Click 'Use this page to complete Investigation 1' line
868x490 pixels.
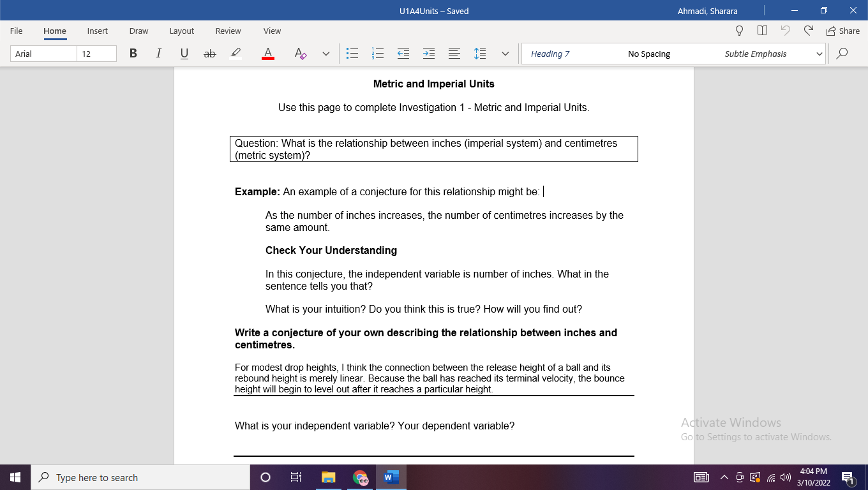click(434, 107)
